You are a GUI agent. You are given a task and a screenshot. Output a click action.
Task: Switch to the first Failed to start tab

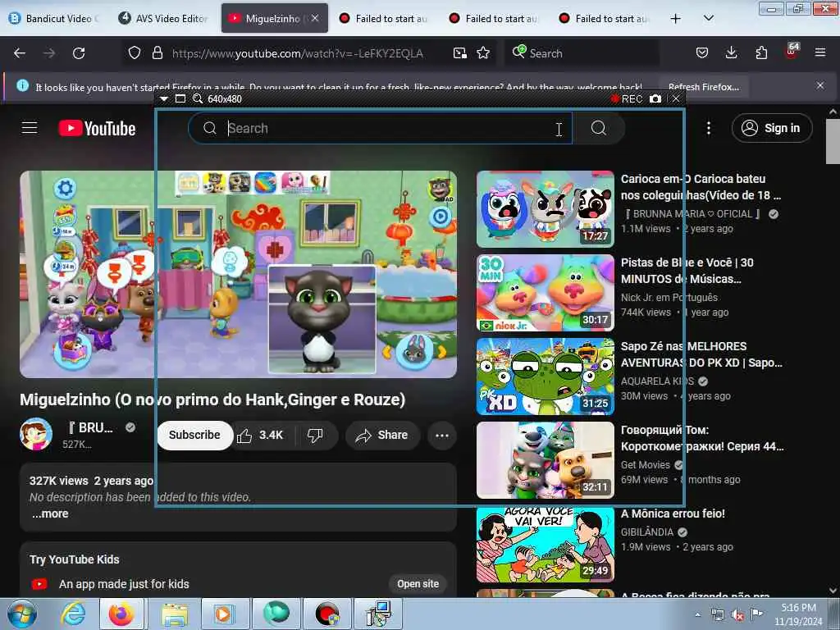384,18
